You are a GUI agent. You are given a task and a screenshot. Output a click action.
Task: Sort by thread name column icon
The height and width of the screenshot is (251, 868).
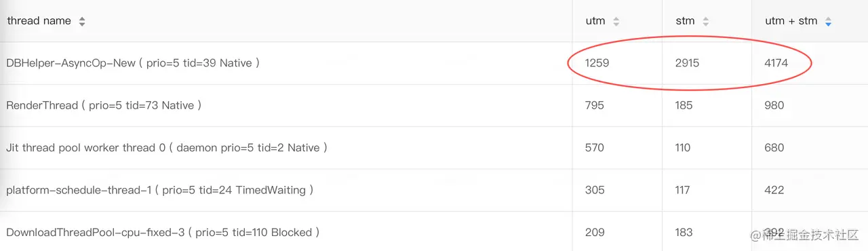82,22
